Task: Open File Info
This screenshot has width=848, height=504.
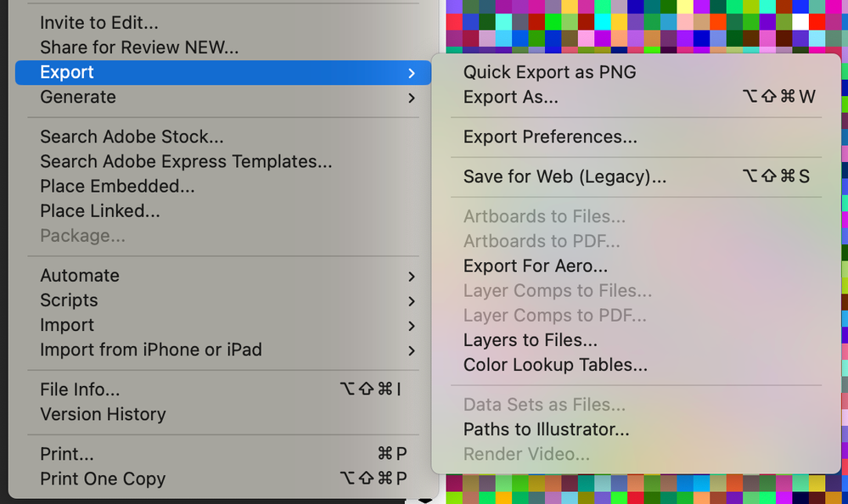Action: [x=80, y=389]
